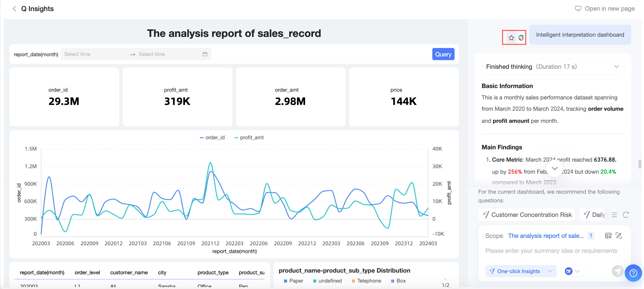Toggle the Paper legend item in distribution chart

[294, 281]
